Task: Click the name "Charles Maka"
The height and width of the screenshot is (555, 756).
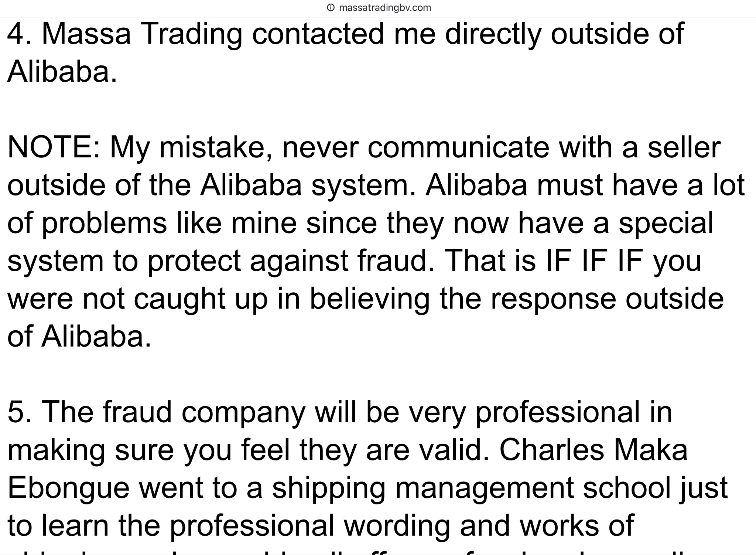Action: (593, 450)
